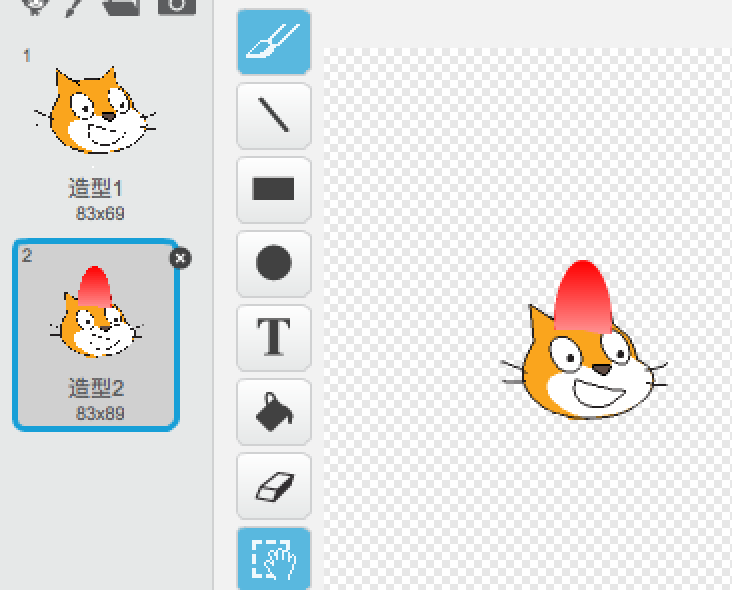Select the Brush tool

(274, 42)
